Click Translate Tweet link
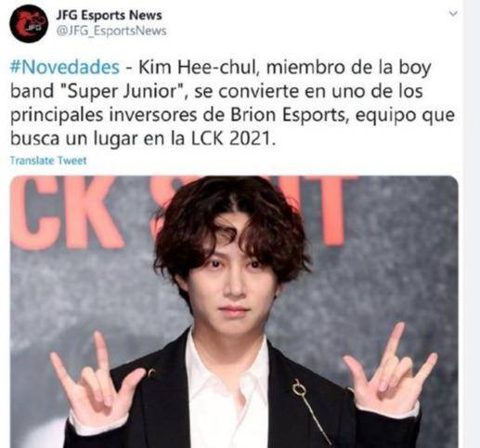Screen dimensions: 480x448 tap(48, 160)
